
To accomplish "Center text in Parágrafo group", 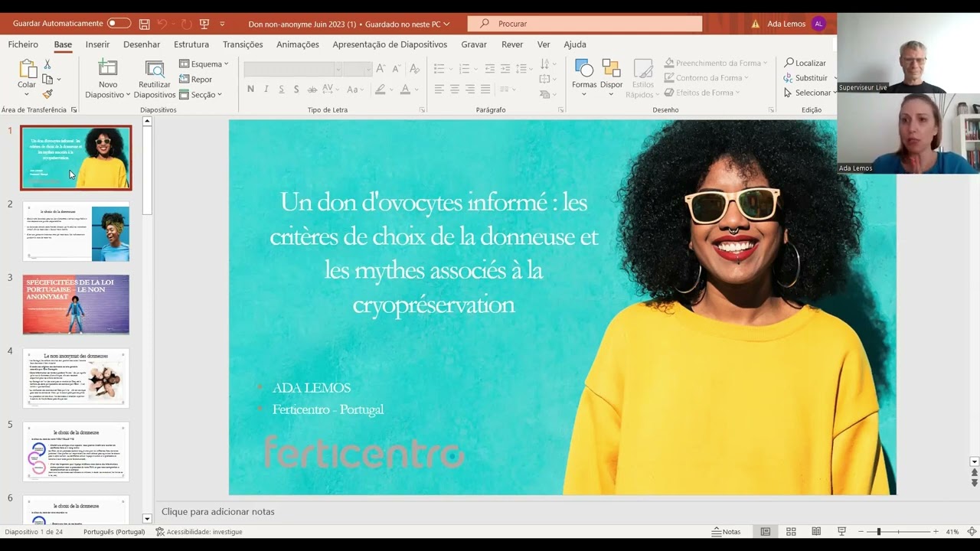I will (455, 90).
